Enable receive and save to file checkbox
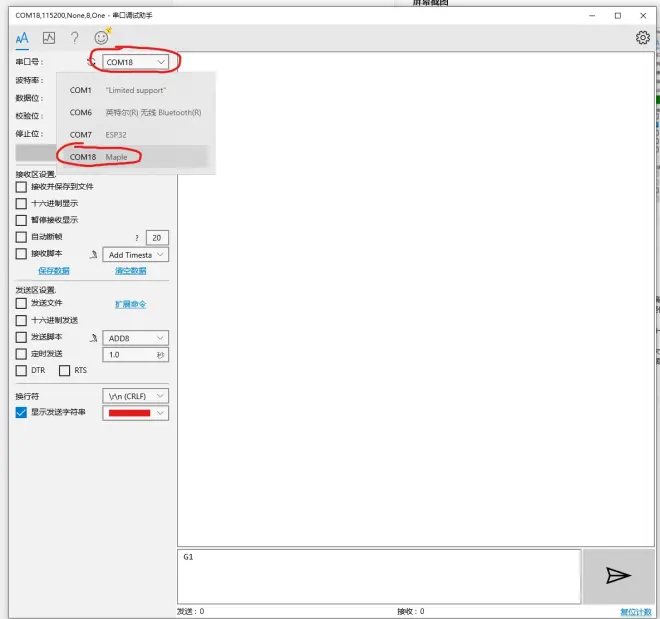 [21, 187]
